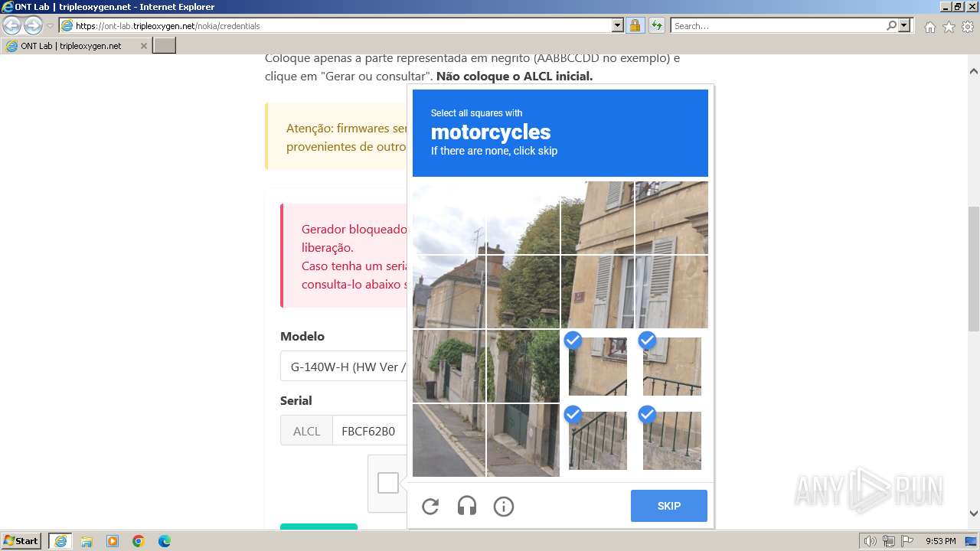Open a new blank tab
The width and height of the screenshot is (980, 551).
[x=165, y=45]
